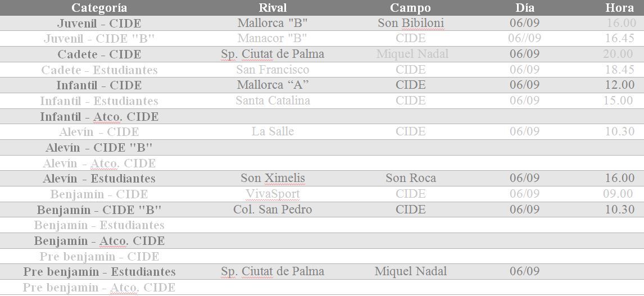Select the Pre benjamín - Estudiantes category cell
The width and height of the screenshot is (644, 296).
99,272
